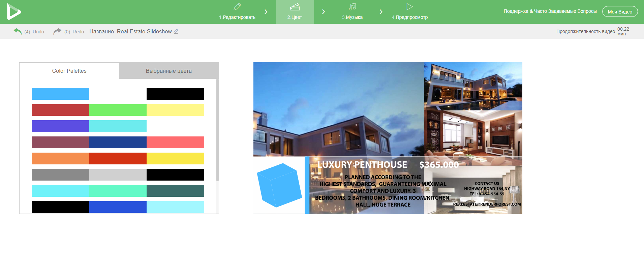Select the gray-silver-black palette
Image resolution: width=644 pixels, height=253 pixels.
click(x=118, y=175)
